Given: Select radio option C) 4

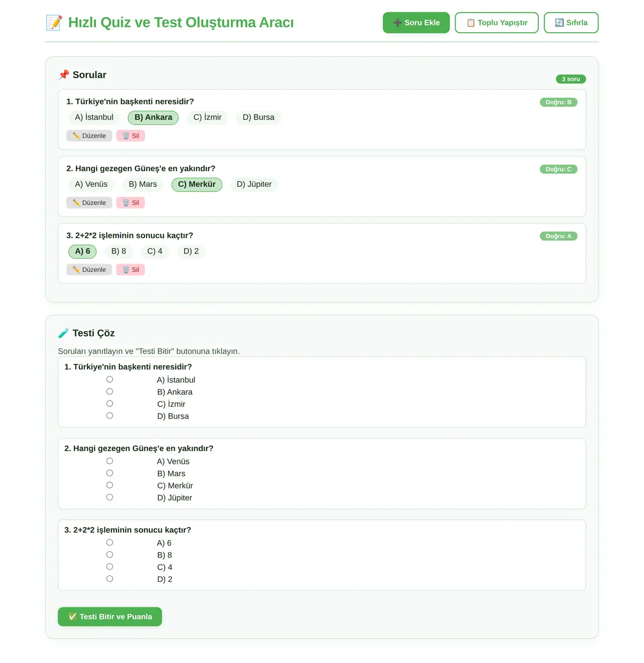Looking at the screenshot, I should pos(109,567).
